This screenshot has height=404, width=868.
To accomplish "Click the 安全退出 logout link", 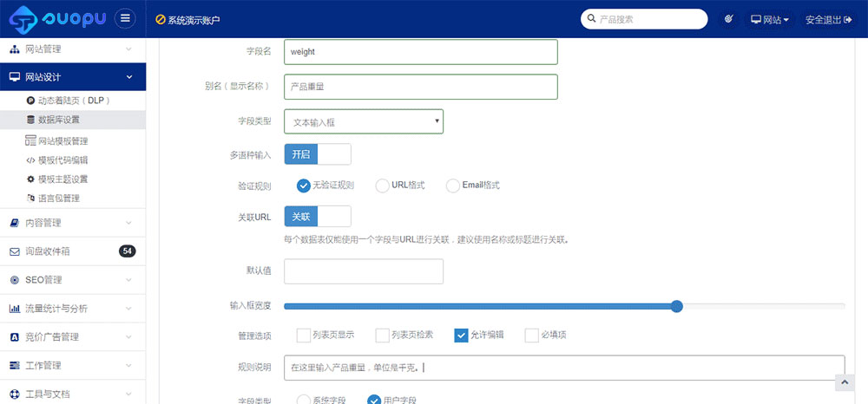I will coord(829,20).
